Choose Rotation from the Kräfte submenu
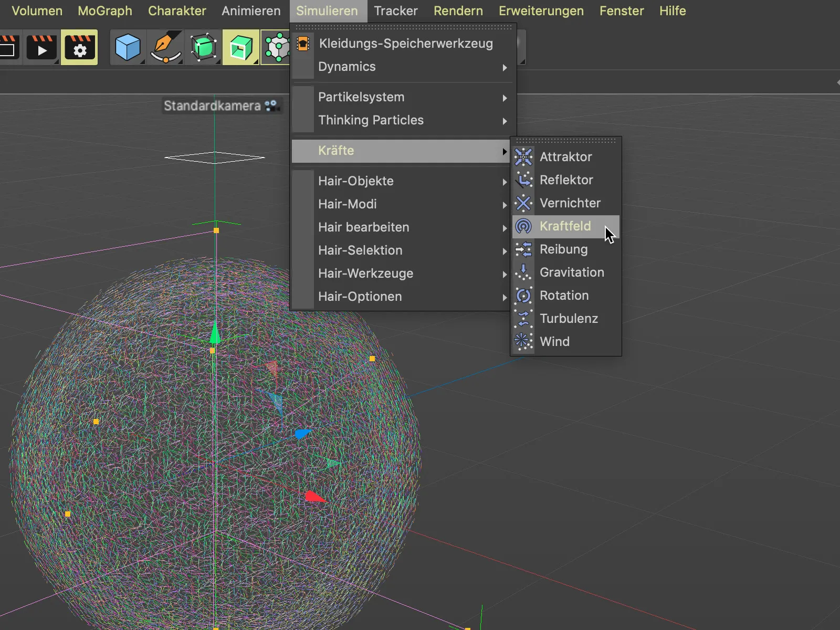 (x=566, y=296)
